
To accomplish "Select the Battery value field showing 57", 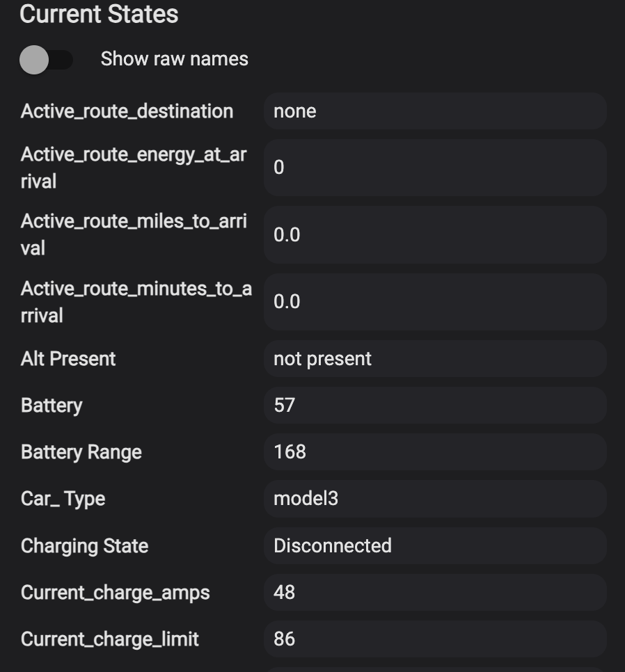I will click(x=434, y=406).
